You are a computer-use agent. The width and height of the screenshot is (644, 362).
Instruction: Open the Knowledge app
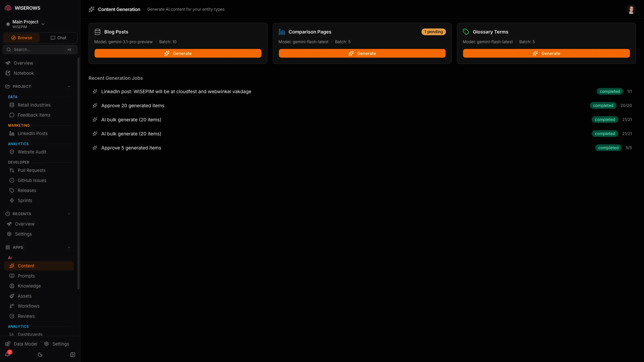coord(29,286)
